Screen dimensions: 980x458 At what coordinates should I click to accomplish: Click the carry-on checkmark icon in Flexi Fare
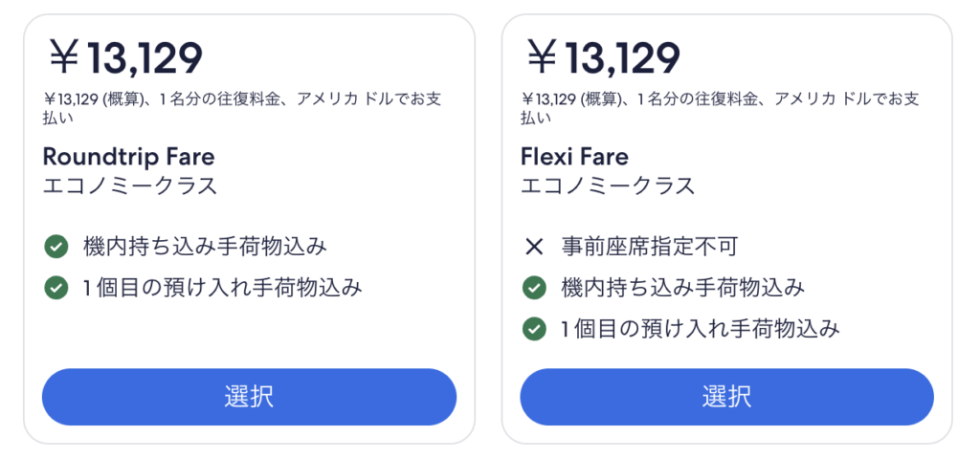(x=534, y=288)
